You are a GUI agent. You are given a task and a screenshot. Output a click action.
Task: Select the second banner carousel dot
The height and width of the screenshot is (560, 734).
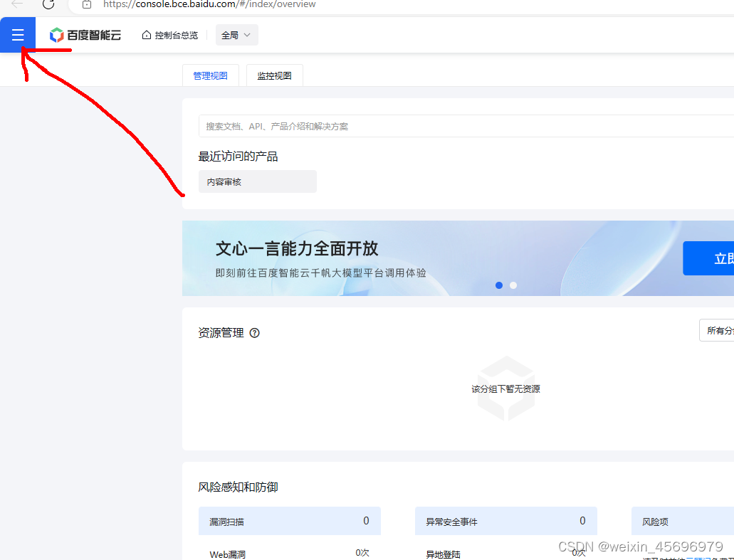tap(513, 285)
